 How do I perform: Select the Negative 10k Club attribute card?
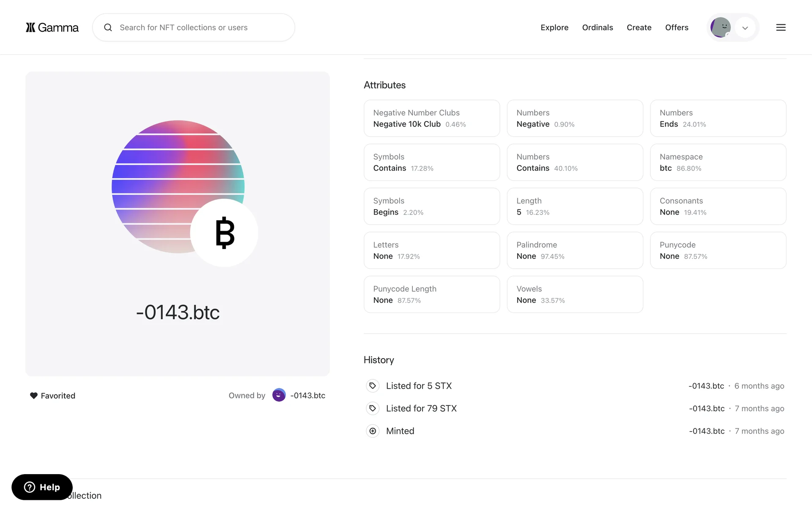(x=431, y=119)
